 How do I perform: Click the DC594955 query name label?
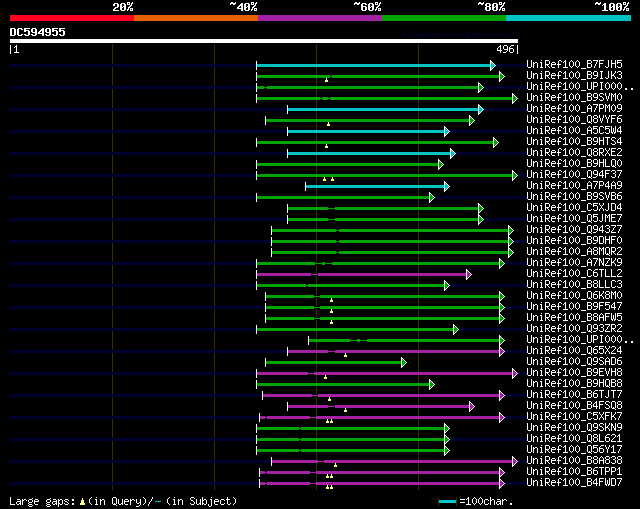coord(38,32)
